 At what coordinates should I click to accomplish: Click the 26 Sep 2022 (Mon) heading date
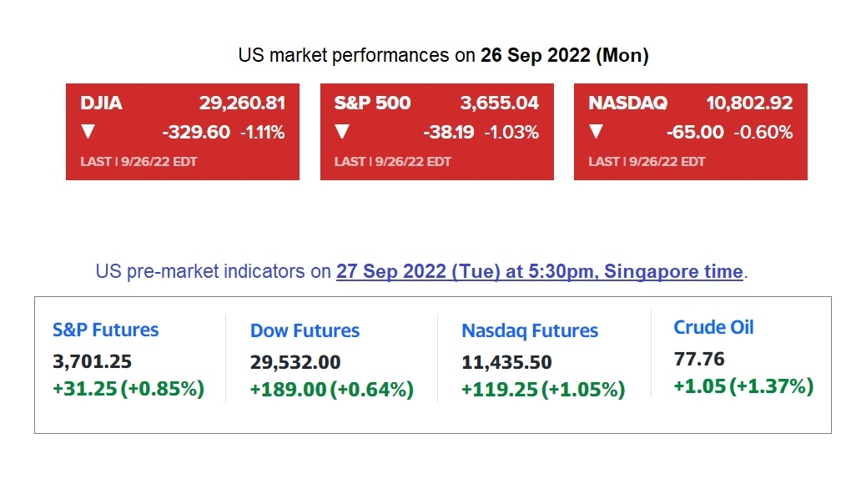pyautogui.click(x=565, y=56)
